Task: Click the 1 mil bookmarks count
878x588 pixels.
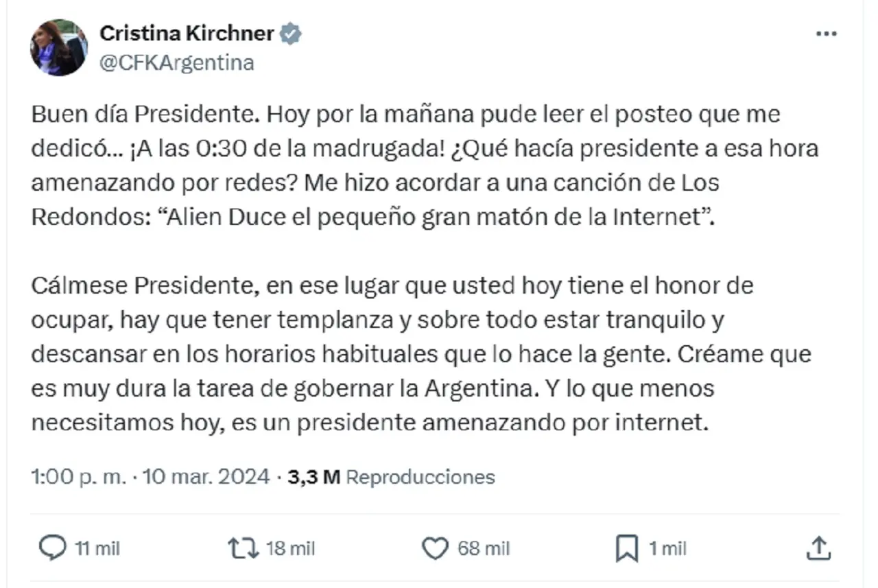Action: point(667,548)
